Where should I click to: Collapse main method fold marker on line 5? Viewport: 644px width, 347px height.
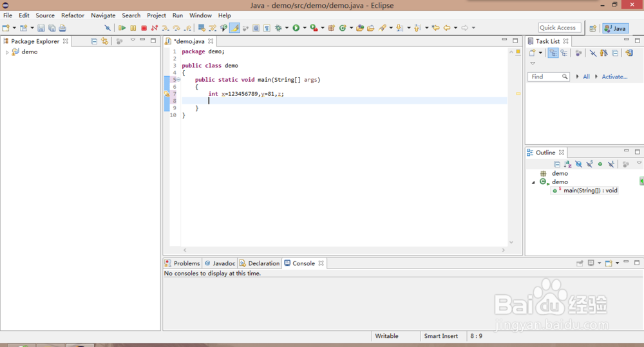178,80
